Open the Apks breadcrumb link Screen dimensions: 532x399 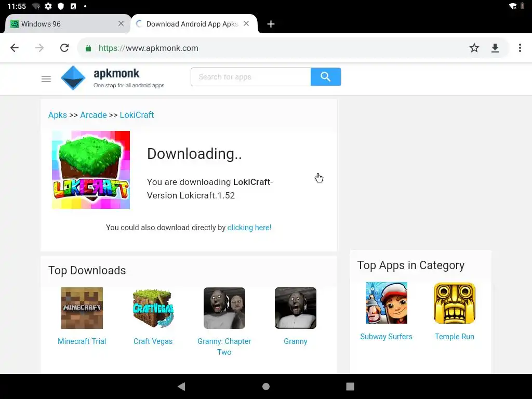tap(57, 115)
